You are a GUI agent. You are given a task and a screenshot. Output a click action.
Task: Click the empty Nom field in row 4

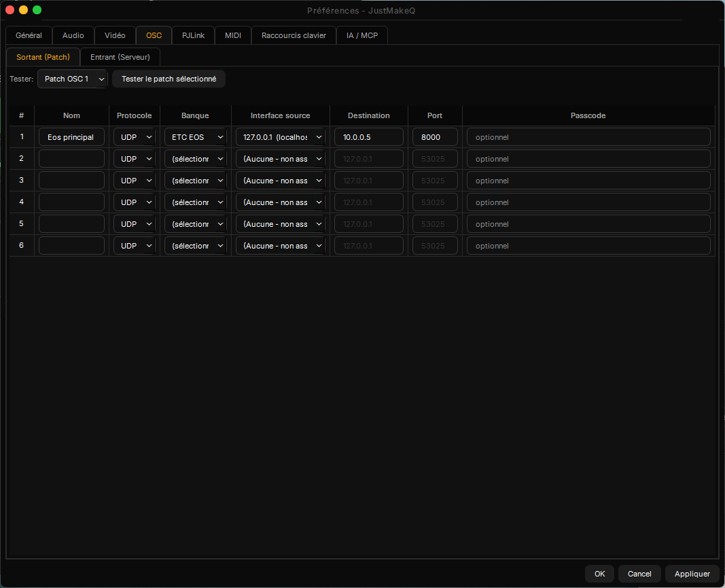[71, 202]
